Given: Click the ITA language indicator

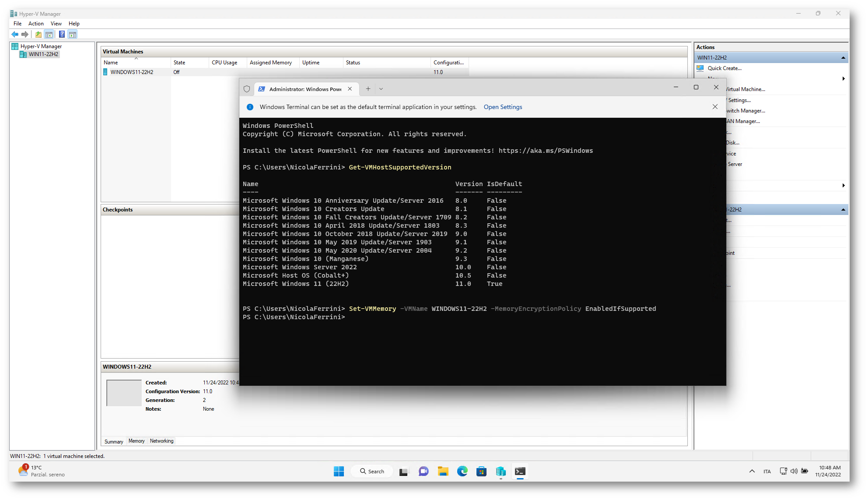Looking at the screenshot, I should (x=767, y=472).
